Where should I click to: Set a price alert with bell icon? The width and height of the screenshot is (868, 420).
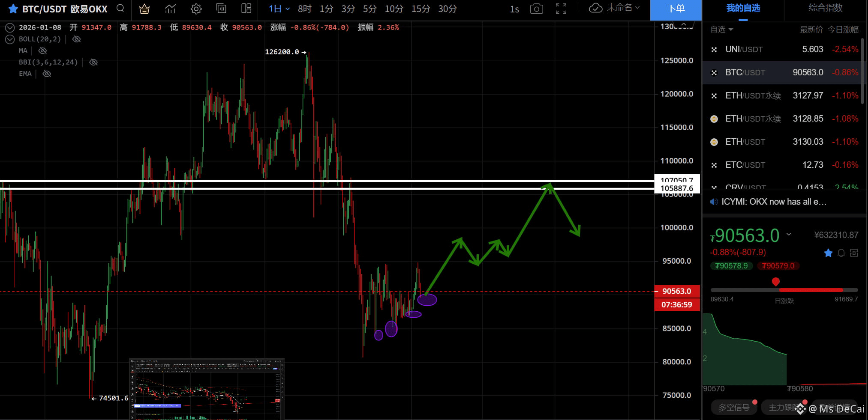pos(841,253)
